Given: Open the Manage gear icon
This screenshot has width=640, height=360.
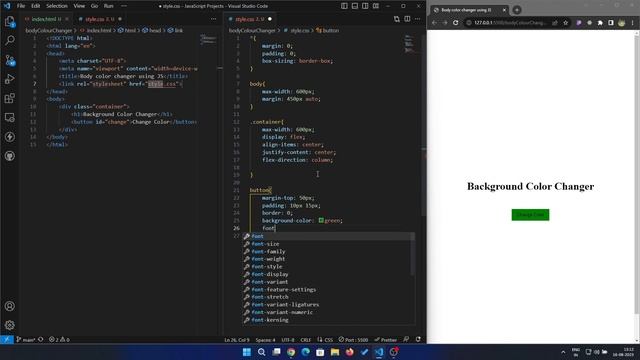Looking at the screenshot, I should pos(10,325).
